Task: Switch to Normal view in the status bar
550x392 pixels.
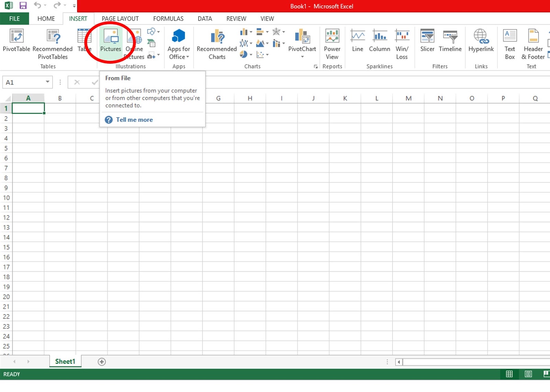Action: 510,374
